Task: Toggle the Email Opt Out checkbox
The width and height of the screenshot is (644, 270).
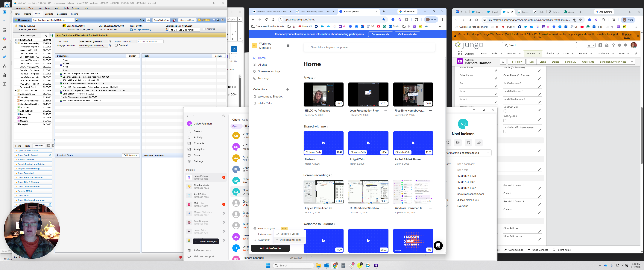Action: (x=505, y=111)
